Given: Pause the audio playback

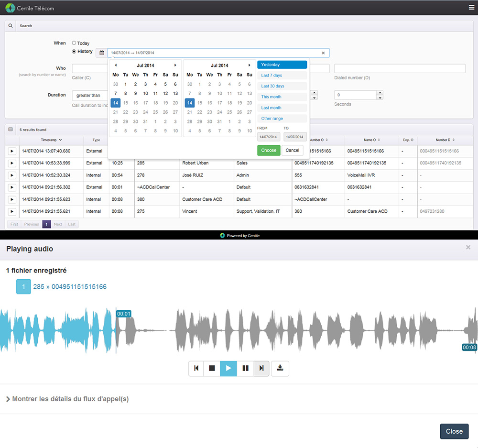Looking at the screenshot, I should tap(245, 369).
